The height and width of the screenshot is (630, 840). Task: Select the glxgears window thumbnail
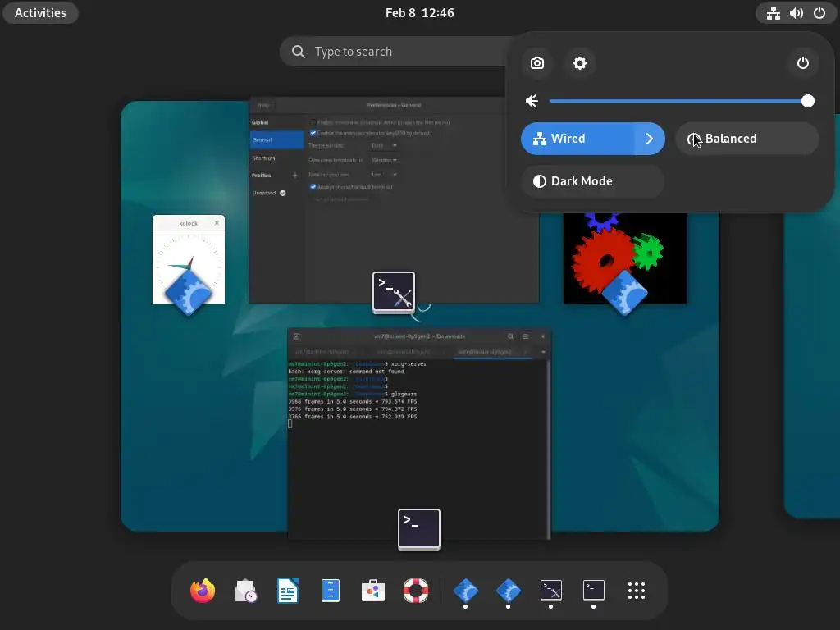tap(625, 258)
